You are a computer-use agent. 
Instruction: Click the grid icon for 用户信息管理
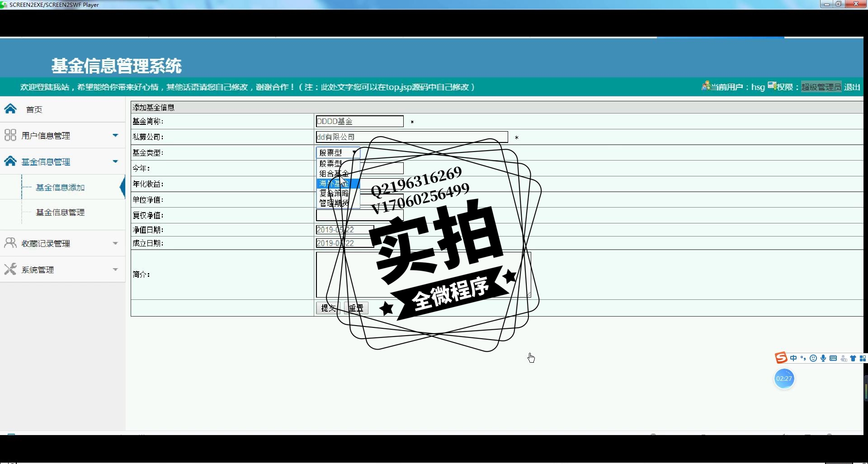pyautogui.click(x=10, y=135)
